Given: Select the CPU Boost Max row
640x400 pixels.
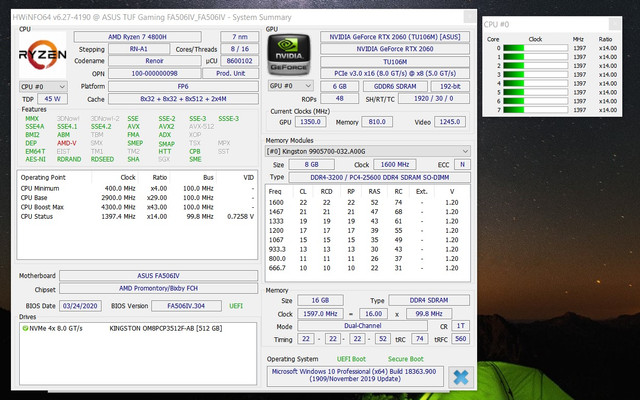Looking at the screenshot, I should pos(137,207).
